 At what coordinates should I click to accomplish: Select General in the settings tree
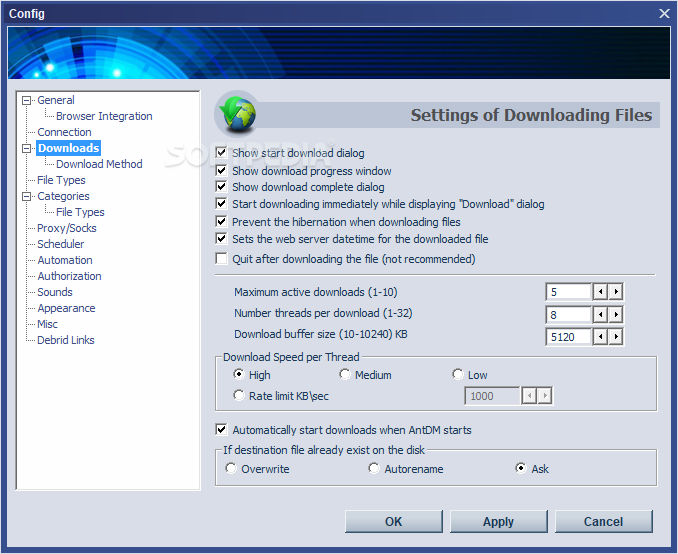(56, 100)
